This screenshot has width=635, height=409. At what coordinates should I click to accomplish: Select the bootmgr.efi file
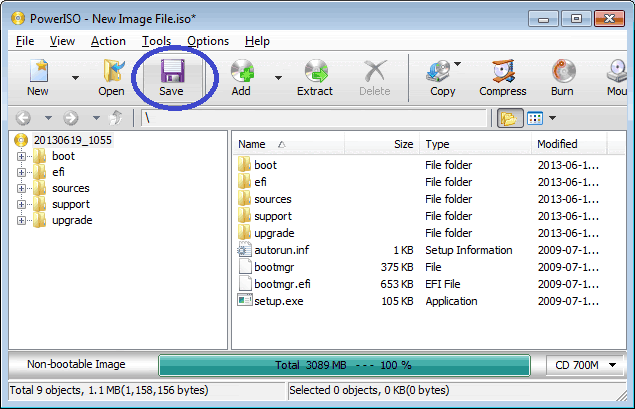(282, 284)
